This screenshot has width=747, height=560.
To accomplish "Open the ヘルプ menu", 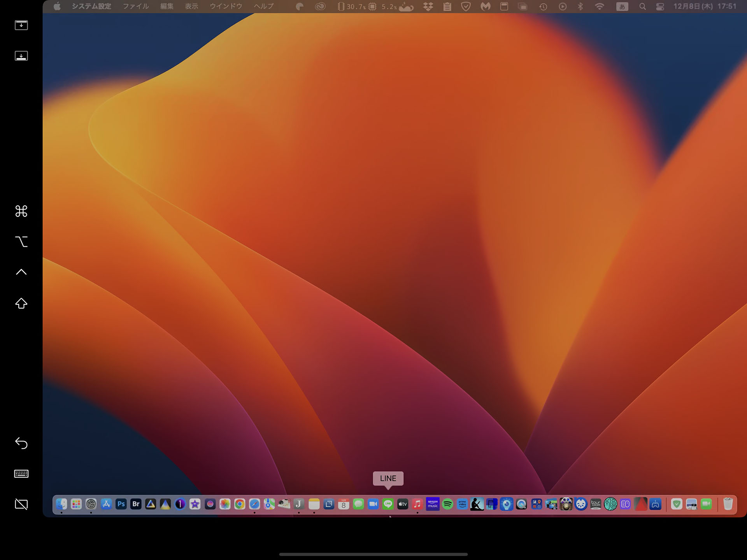I will tap(264, 6).
